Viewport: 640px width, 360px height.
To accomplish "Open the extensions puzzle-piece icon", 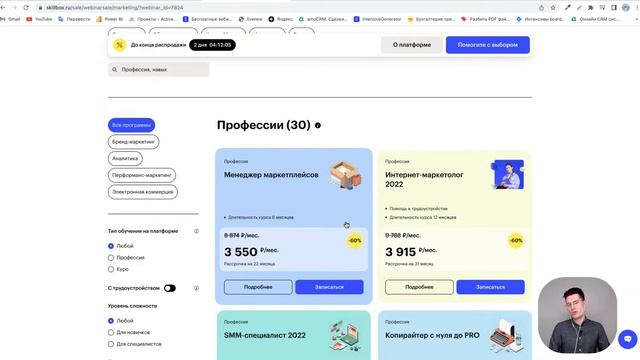I will click(590, 8).
